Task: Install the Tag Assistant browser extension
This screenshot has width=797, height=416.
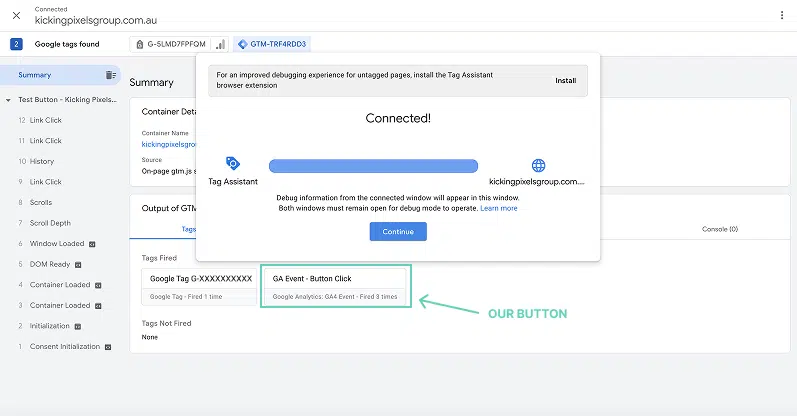Action: 565,80
